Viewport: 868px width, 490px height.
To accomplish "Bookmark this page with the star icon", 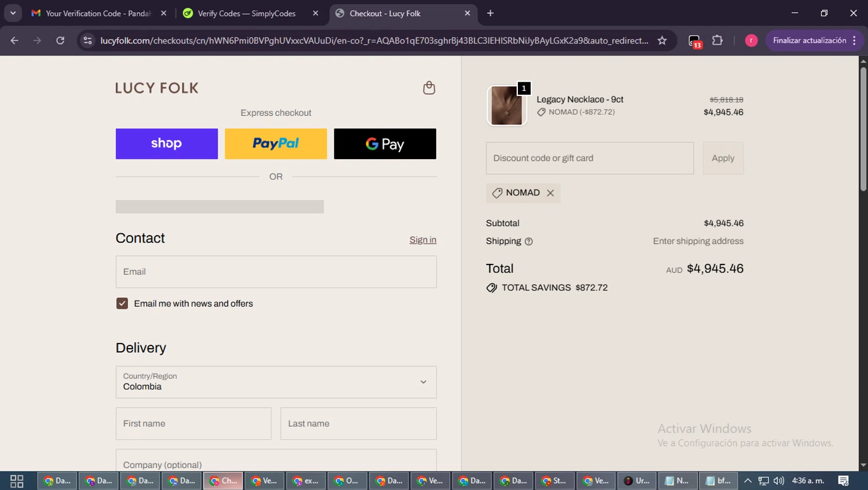I will (662, 40).
